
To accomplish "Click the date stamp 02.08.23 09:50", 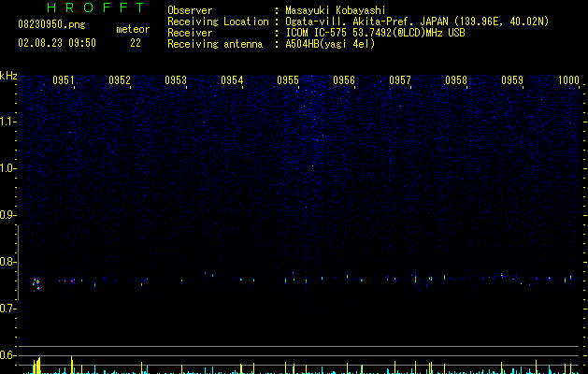I will pos(57,43).
